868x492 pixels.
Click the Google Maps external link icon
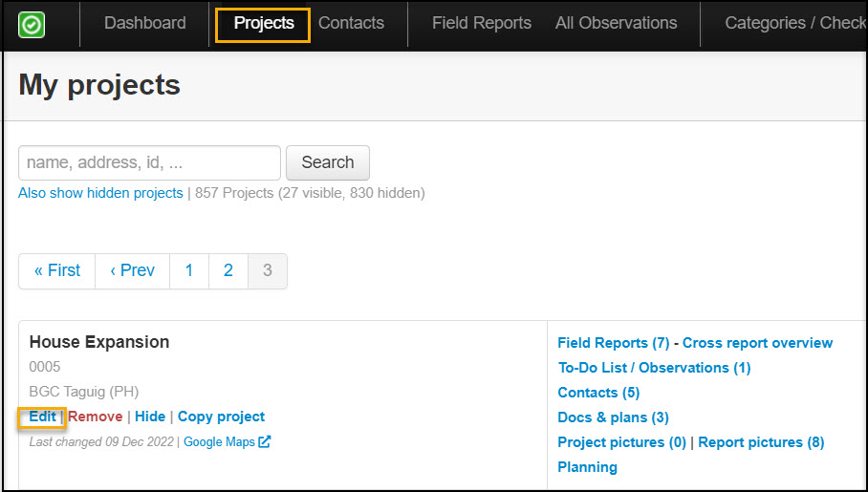pos(265,441)
